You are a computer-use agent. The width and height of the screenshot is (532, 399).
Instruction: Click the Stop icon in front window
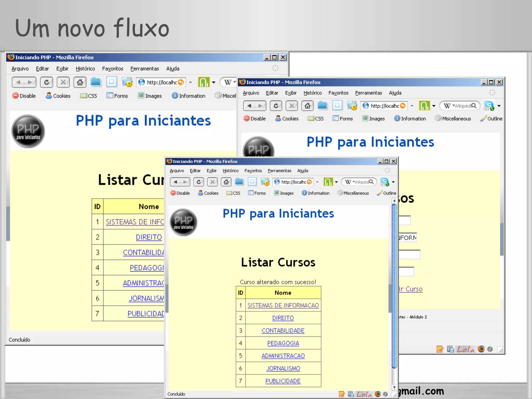tap(212, 182)
